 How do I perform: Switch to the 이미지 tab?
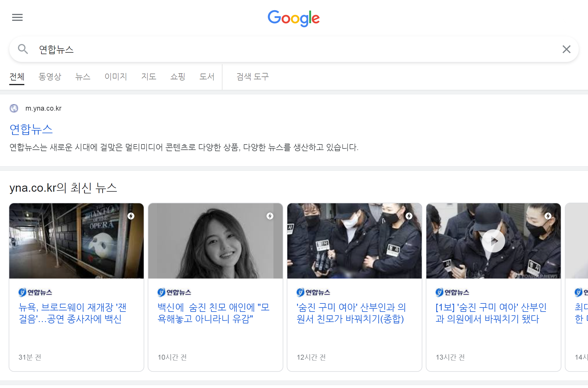point(116,77)
